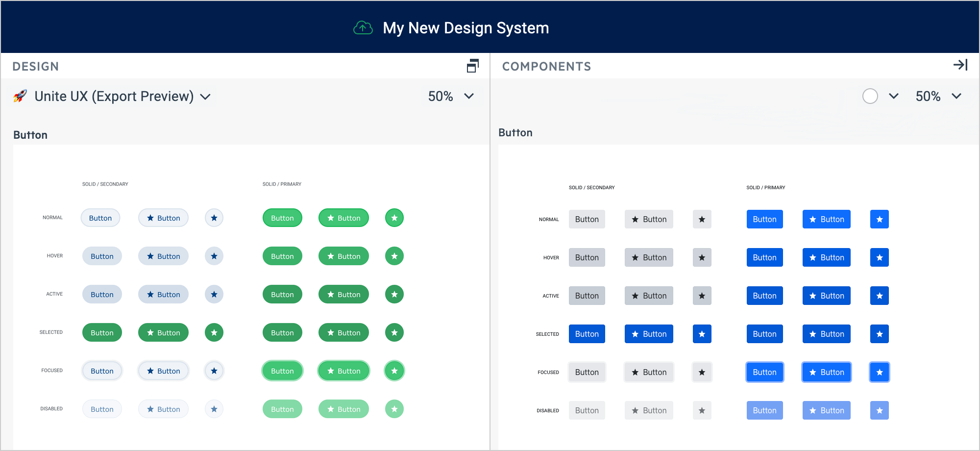Click the Design hover primary green star icon
The width and height of the screenshot is (980, 451).
pos(394,256)
